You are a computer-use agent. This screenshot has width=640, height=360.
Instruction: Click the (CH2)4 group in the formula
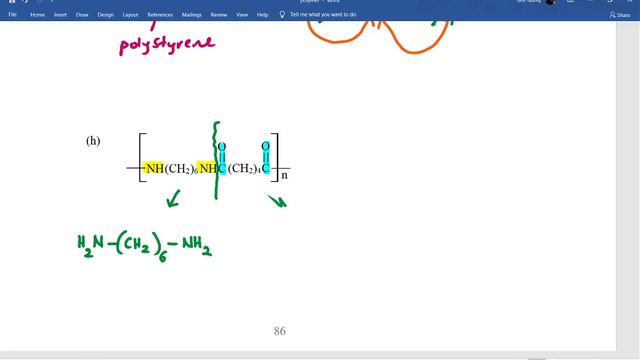(x=244, y=168)
